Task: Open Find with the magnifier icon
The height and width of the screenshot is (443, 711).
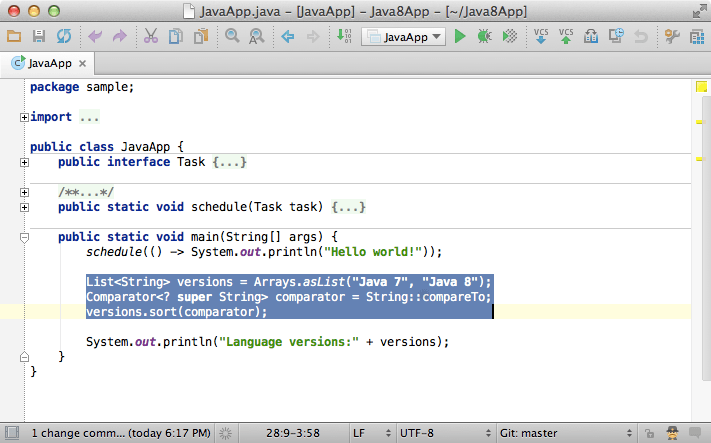Action: pyautogui.click(x=232, y=36)
